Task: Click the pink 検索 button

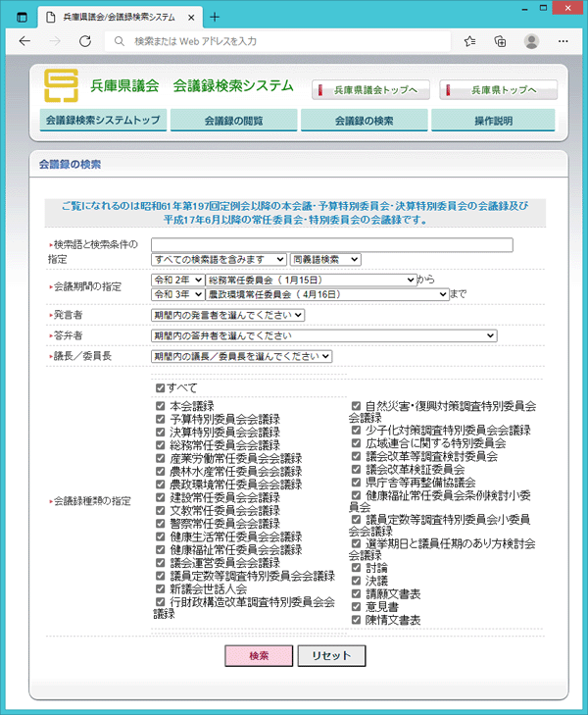Action: tap(259, 656)
